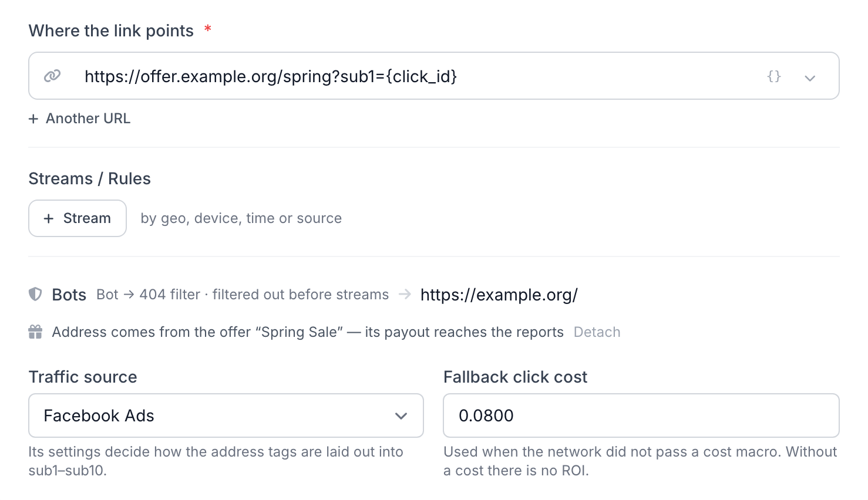Click the link chain icon in URL field
Viewport: 868px width, 500px height.
tap(52, 76)
